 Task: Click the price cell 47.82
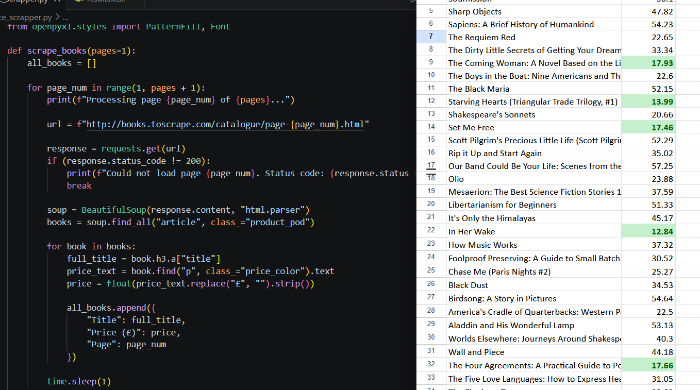[x=648, y=12]
